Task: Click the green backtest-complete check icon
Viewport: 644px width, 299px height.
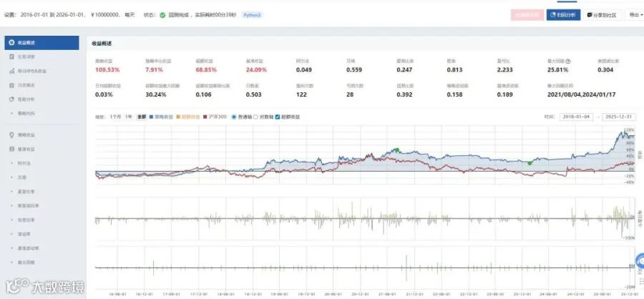Action: tap(162, 15)
